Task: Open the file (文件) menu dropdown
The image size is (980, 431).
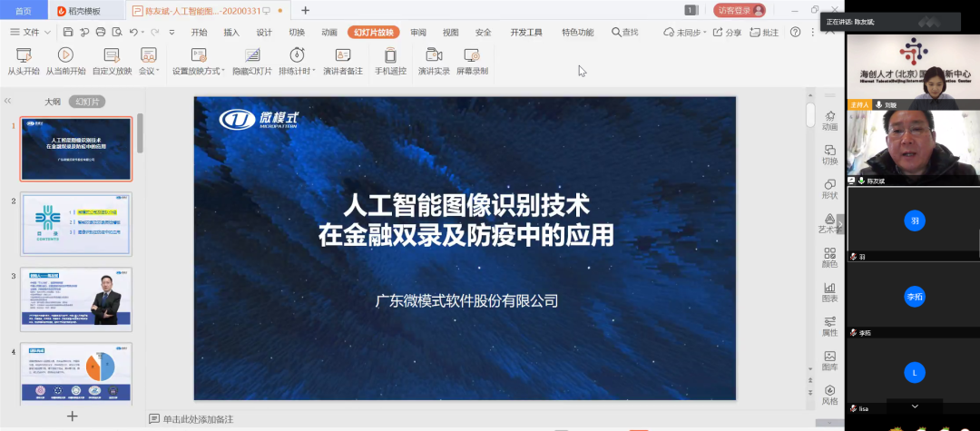Action: (31, 33)
